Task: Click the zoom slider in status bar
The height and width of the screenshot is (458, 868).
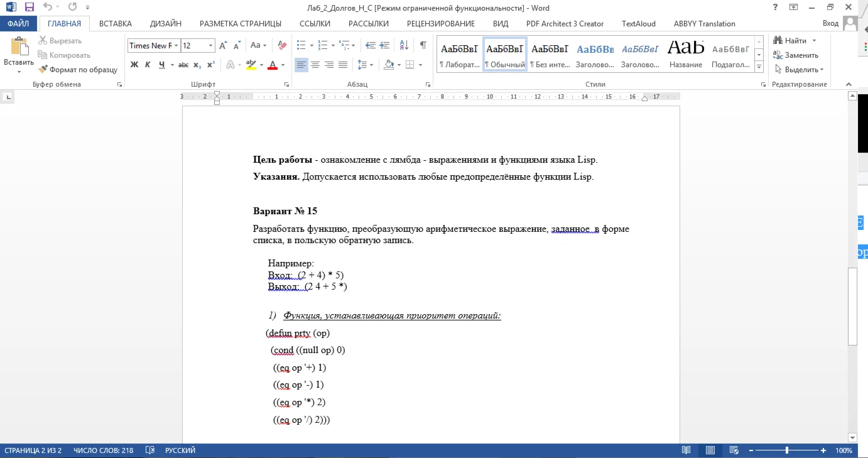Action: [786, 450]
